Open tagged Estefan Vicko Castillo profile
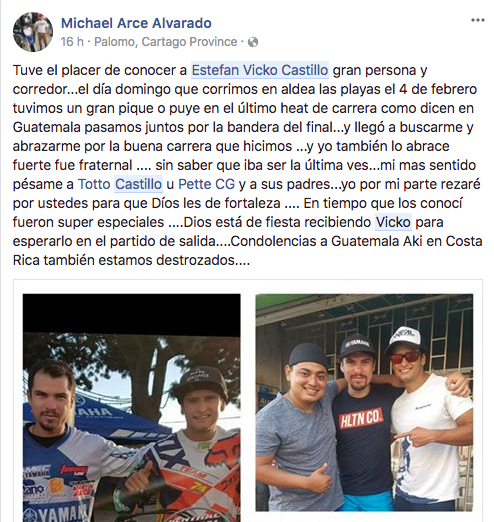The height and width of the screenshot is (522, 494). point(260,70)
